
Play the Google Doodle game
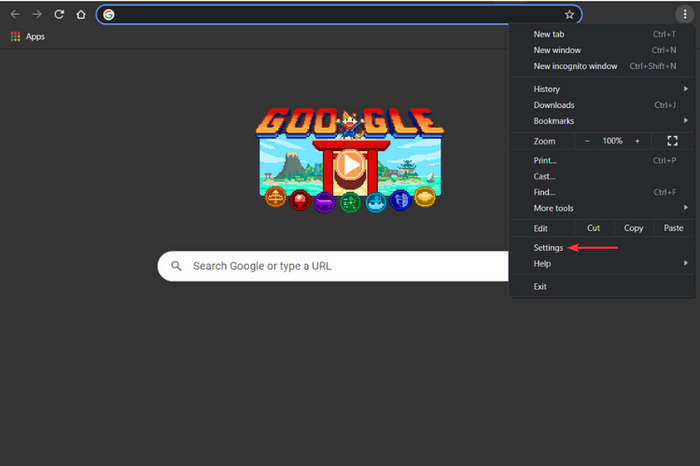(350, 165)
